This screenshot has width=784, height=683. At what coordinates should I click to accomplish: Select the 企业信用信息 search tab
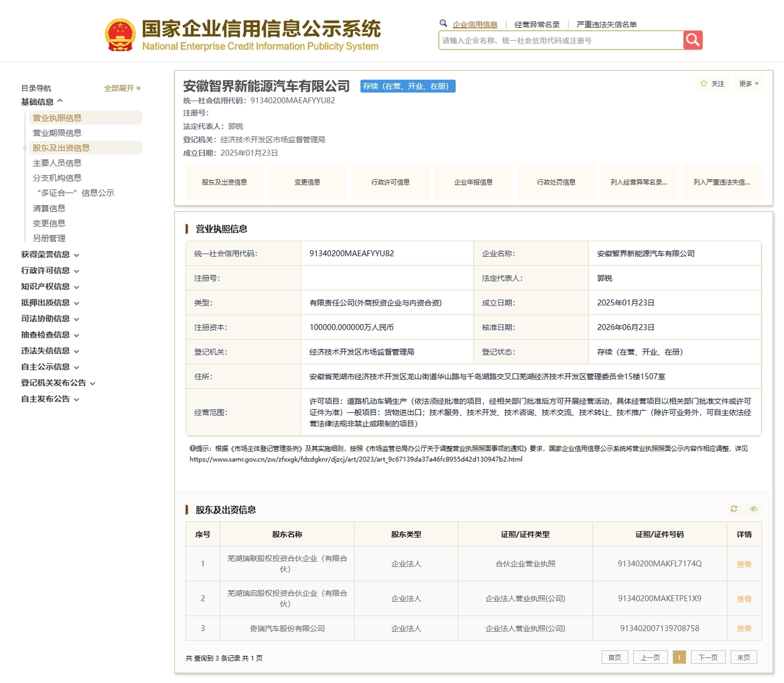pos(475,25)
